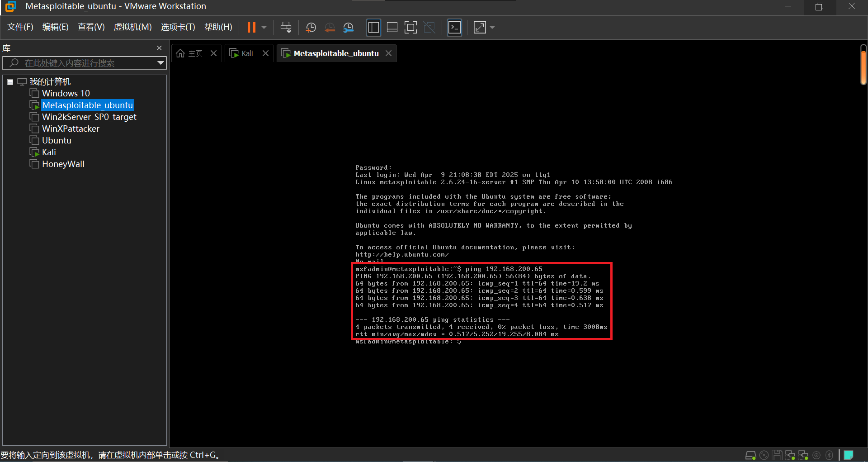Pause the virtual machine with the orange button

click(251, 28)
